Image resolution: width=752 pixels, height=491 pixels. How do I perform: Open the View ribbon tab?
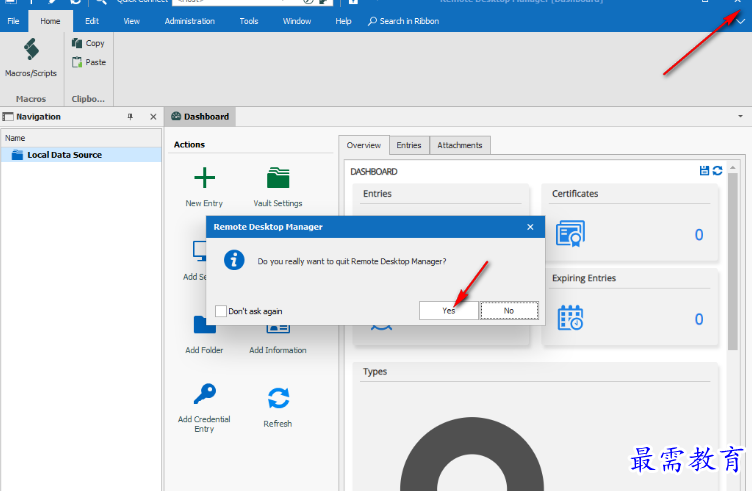click(x=131, y=21)
